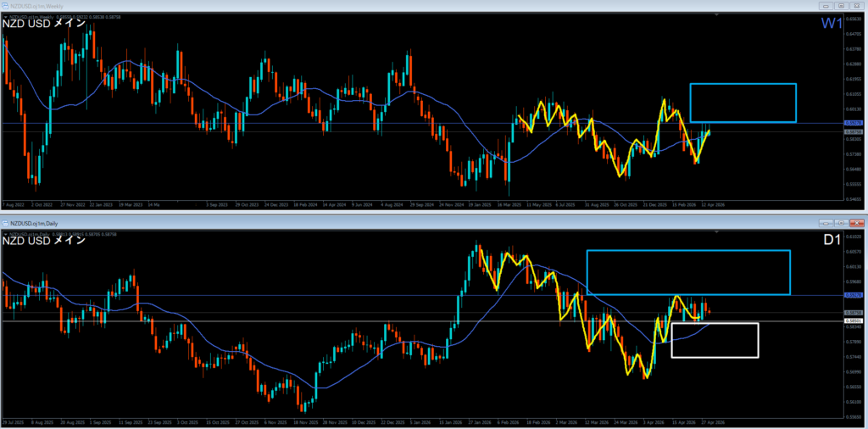Maximize the daily chart window
868x429 pixels.
(x=839, y=221)
